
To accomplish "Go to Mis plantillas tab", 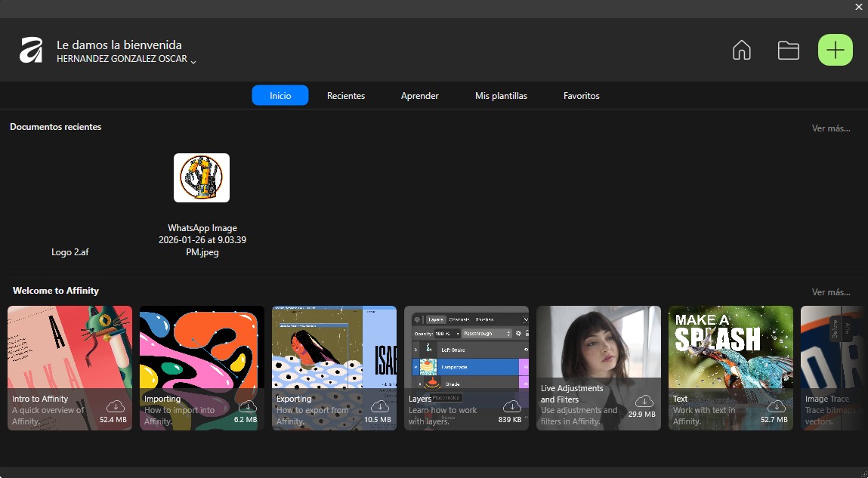I will (501, 95).
